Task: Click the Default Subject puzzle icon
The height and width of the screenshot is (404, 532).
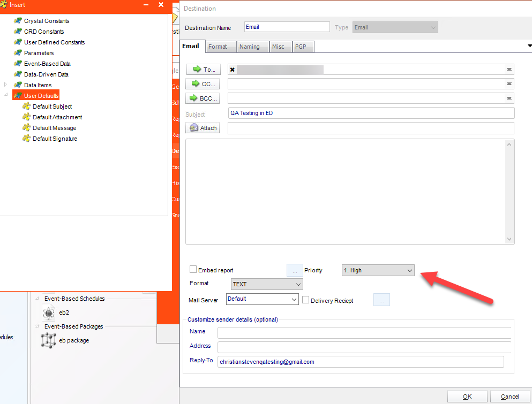Action: [x=26, y=106]
